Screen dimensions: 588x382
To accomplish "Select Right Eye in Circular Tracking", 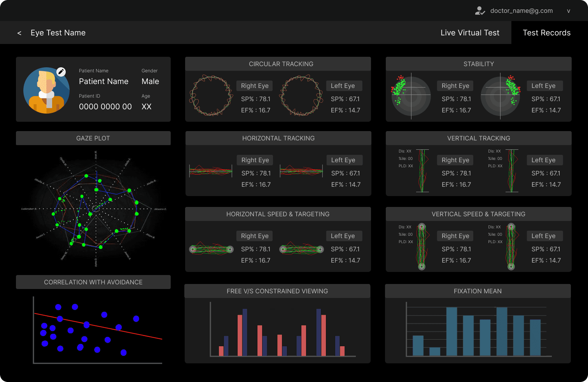I will tap(255, 86).
